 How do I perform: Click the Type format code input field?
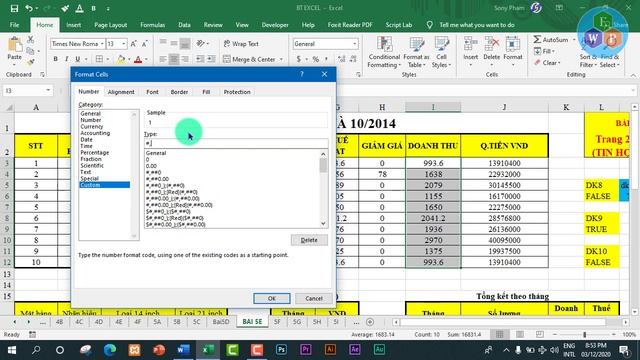click(236, 143)
